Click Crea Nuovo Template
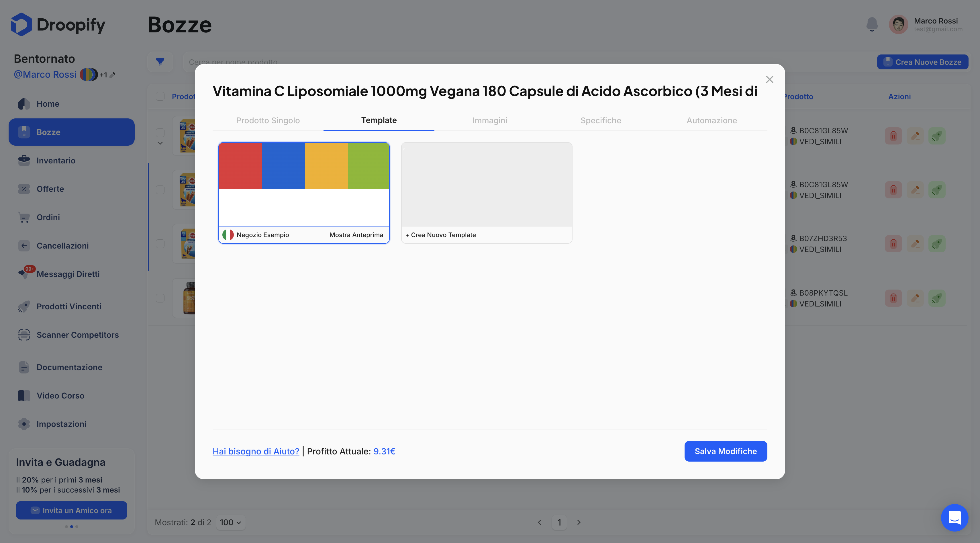980x543 pixels. click(x=440, y=235)
